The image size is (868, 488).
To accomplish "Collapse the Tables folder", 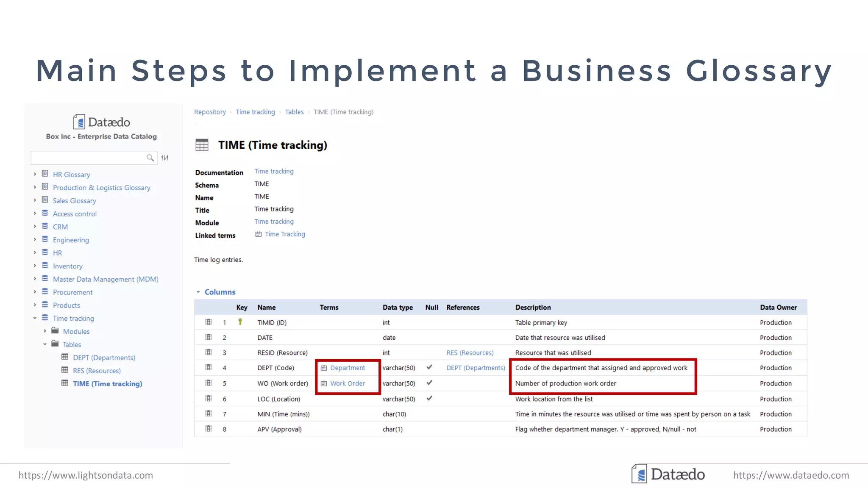I will (45, 344).
